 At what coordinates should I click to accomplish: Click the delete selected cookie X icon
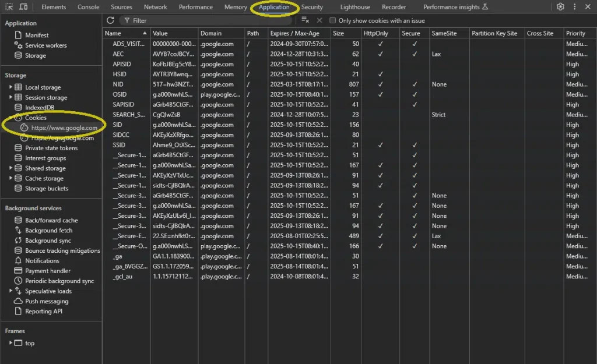pos(319,20)
